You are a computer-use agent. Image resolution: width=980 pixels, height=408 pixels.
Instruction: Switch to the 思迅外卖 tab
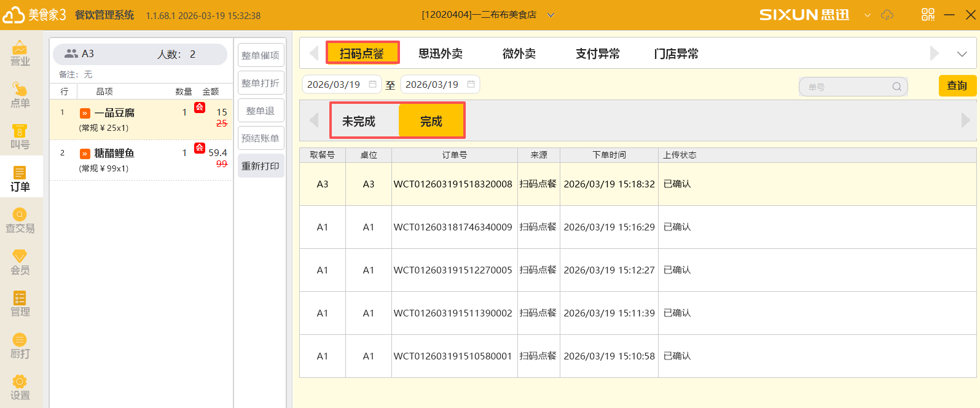[x=441, y=53]
